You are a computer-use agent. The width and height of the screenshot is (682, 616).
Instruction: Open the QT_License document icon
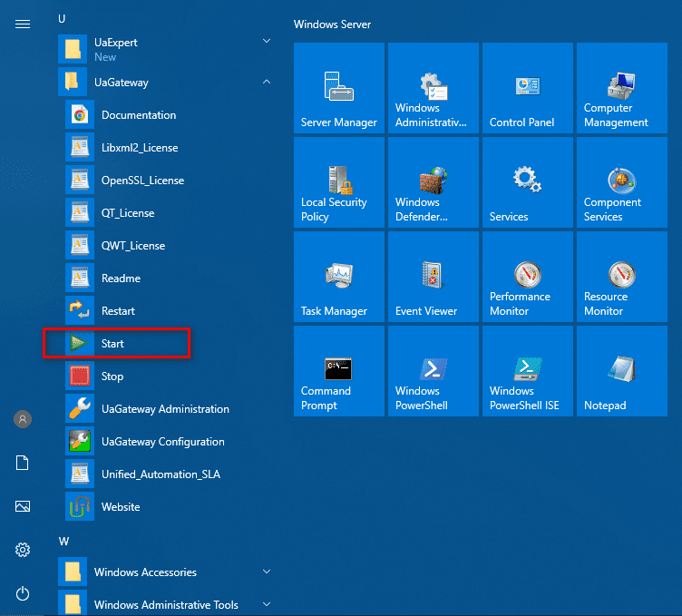click(80, 212)
